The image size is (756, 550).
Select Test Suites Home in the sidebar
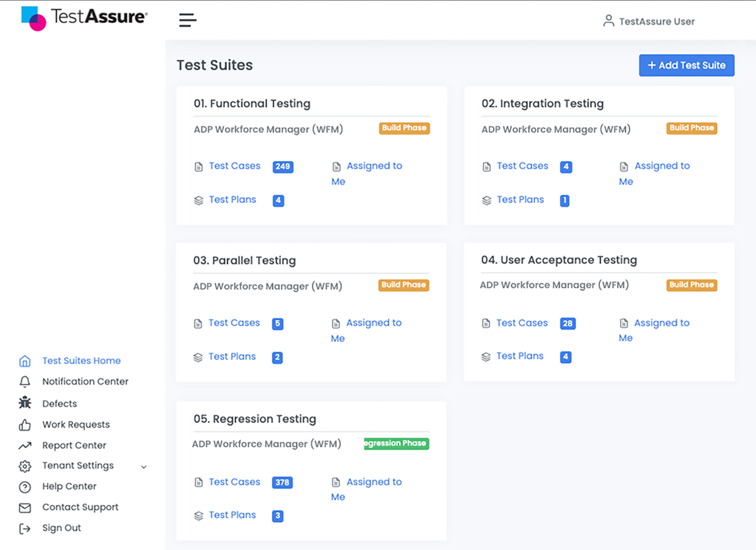click(81, 361)
